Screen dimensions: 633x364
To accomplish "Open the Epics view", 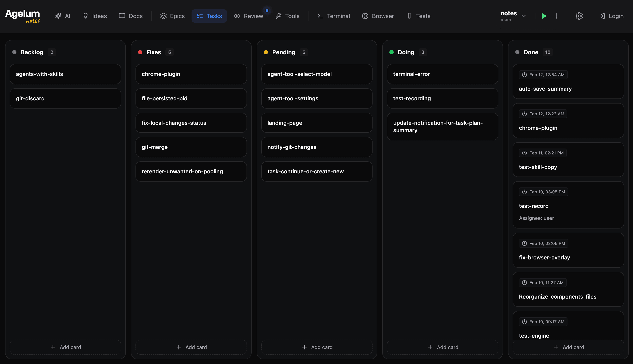I will point(172,16).
